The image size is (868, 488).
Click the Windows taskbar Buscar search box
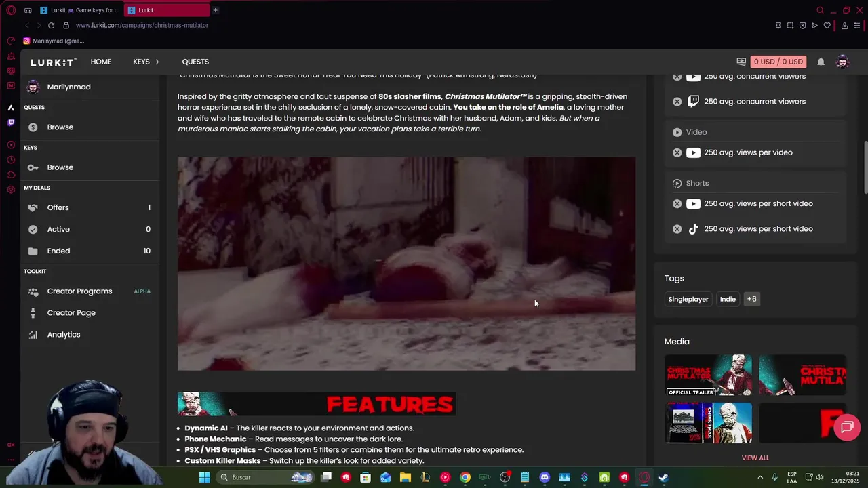pos(266,477)
